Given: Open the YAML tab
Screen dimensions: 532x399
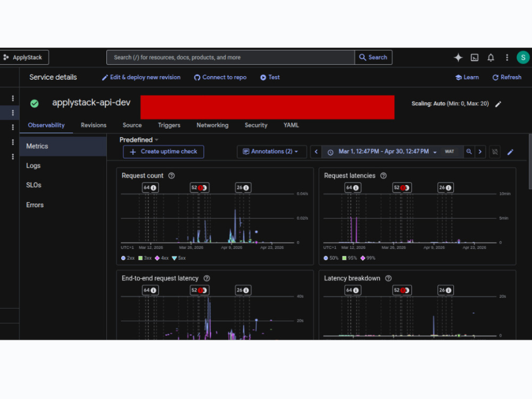Looking at the screenshot, I should (x=291, y=125).
